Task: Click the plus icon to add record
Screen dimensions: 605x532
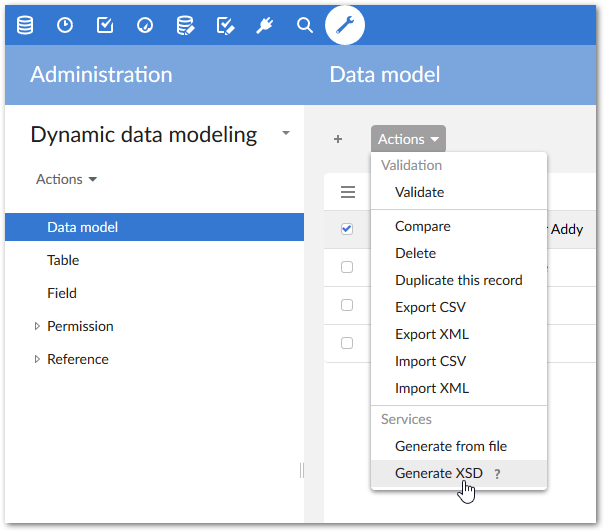Action: (x=338, y=139)
